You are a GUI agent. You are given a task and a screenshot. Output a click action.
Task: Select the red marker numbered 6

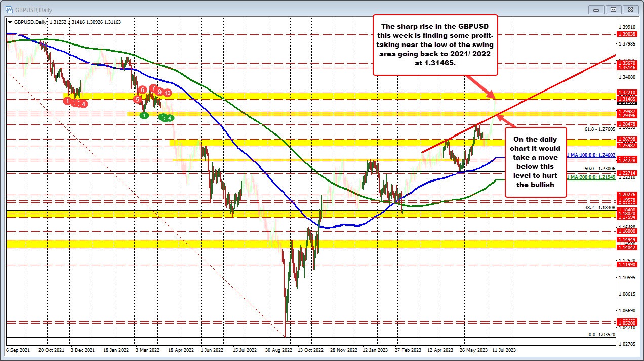pos(142,89)
